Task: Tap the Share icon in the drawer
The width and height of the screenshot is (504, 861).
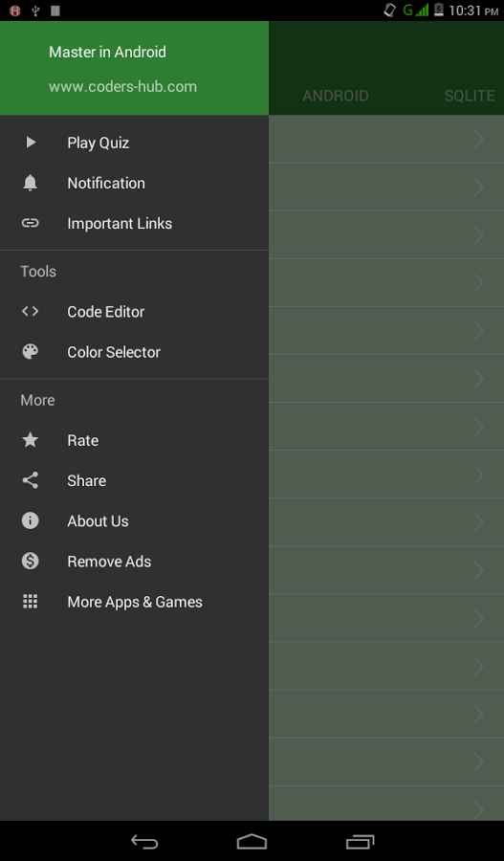Action: 31,480
